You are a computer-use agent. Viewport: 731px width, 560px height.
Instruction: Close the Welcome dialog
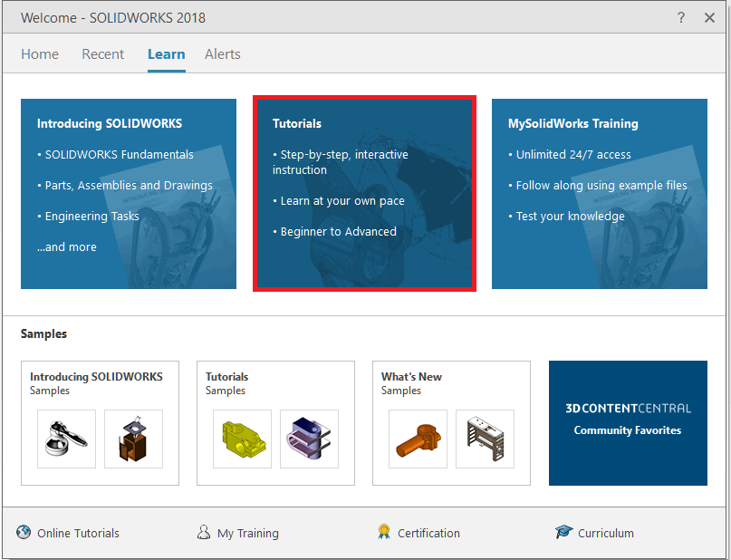709,18
